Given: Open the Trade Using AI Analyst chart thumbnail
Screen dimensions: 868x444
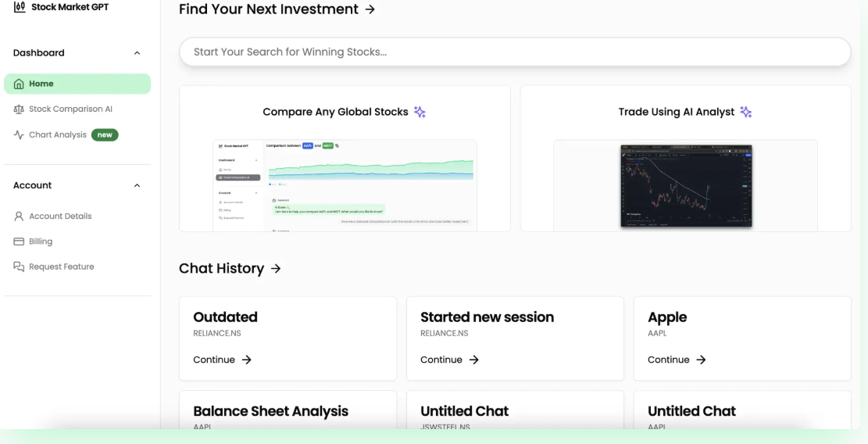Looking at the screenshot, I should [686, 185].
